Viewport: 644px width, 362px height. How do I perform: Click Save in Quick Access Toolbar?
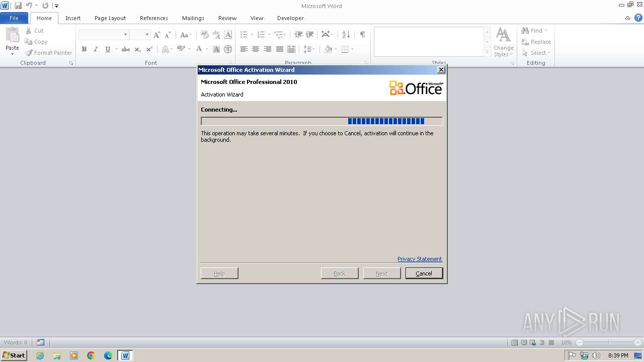[x=18, y=6]
